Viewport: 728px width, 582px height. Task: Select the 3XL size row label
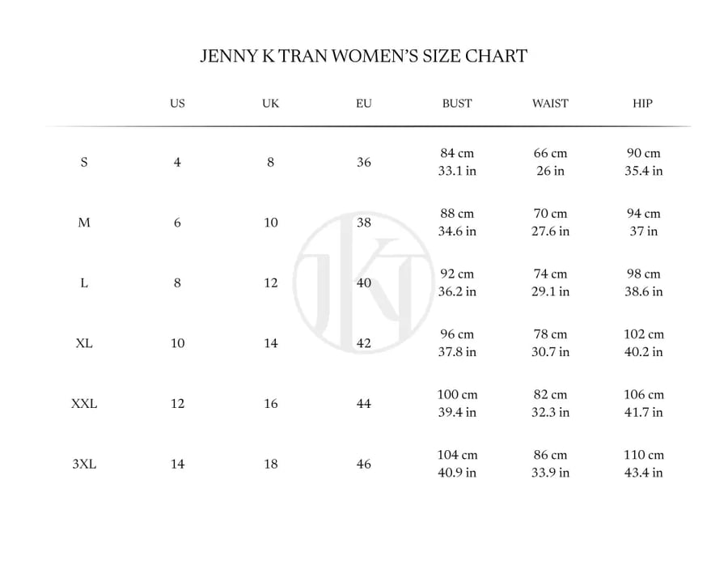(x=84, y=464)
